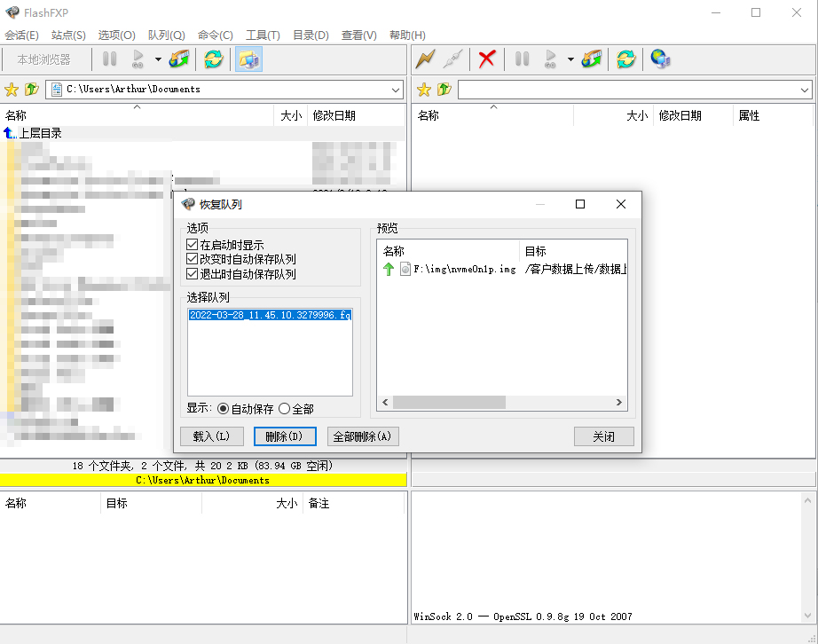Open the play dropdown arrow on left toolbar
This screenshot has width=818, height=644.
(x=158, y=59)
